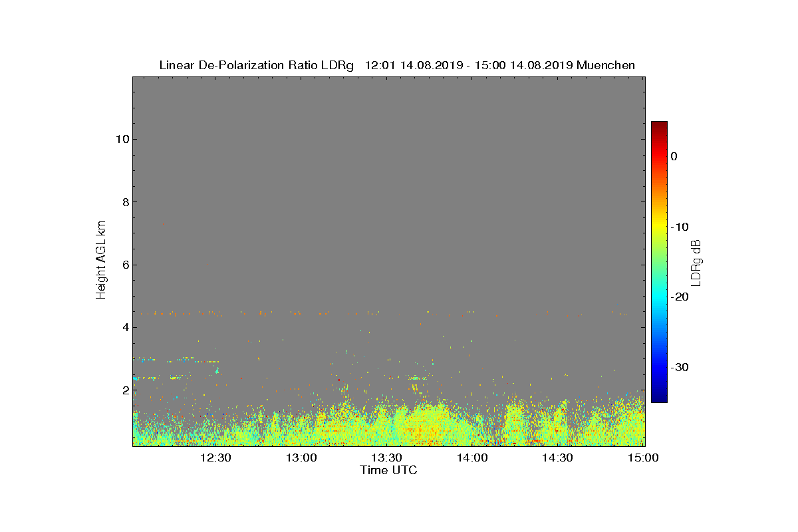Click the height label 6

(x=124, y=265)
